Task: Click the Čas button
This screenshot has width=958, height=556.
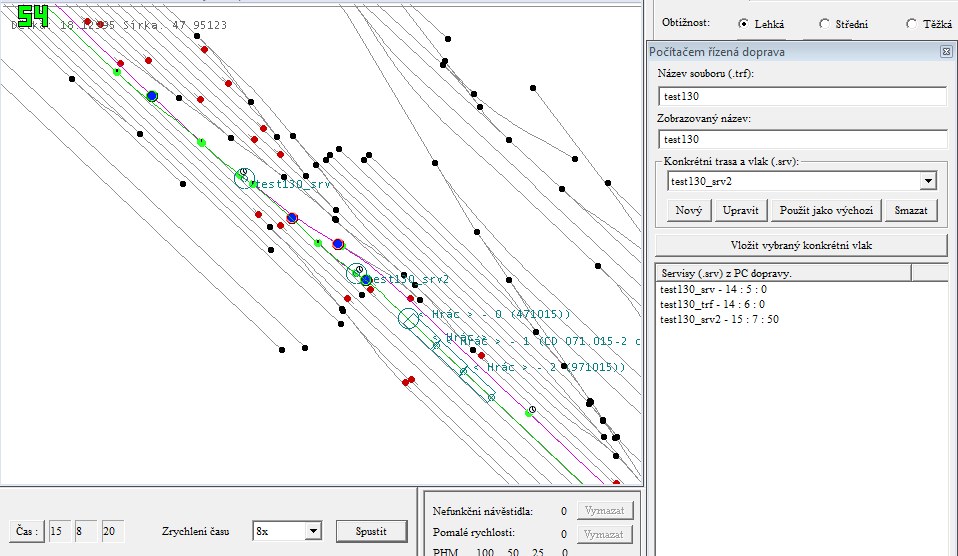Action: (24, 531)
